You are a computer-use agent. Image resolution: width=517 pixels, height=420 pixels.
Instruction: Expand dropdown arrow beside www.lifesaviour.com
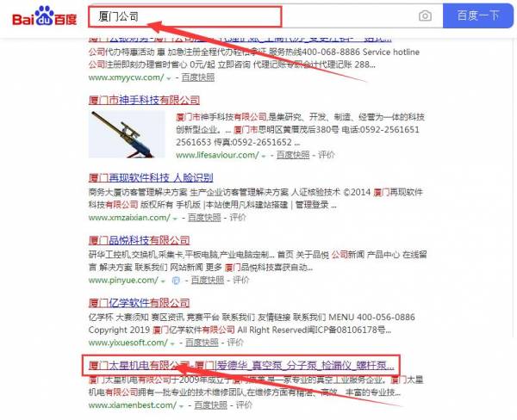[x=264, y=156]
